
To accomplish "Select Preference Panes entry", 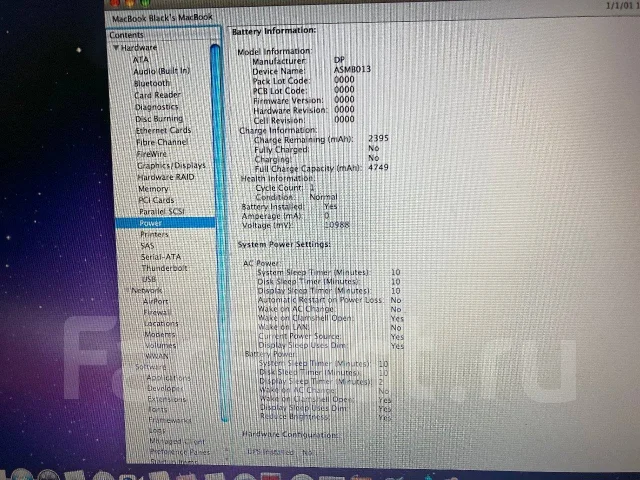I will [x=180, y=452].
